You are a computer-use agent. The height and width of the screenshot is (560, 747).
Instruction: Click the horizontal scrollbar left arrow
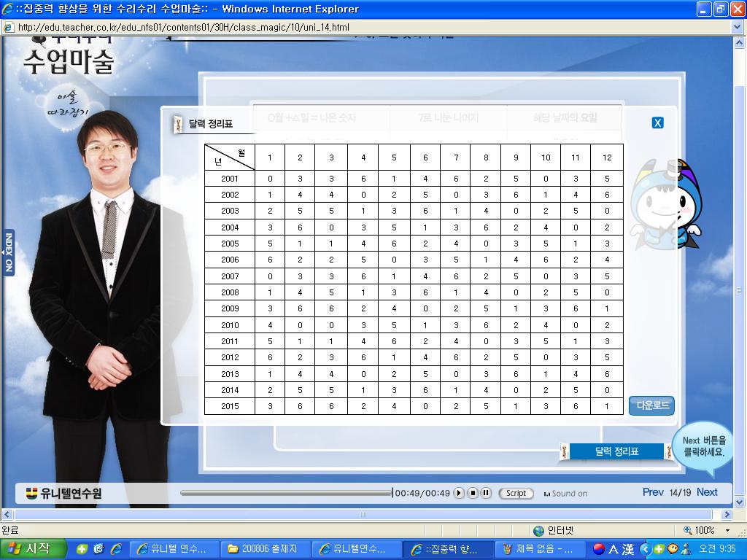[7, 514]
